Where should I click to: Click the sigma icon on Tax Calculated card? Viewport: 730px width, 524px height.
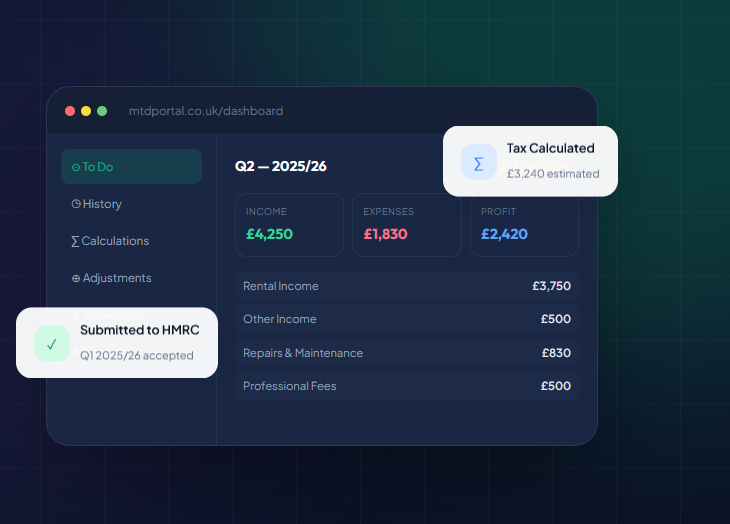(x=478, y=162)
